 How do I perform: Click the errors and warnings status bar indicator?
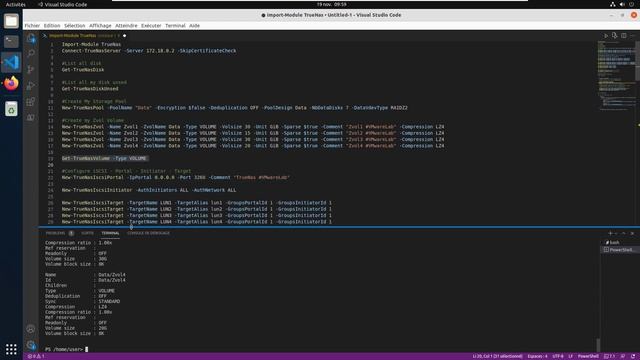tap(36, 356)
